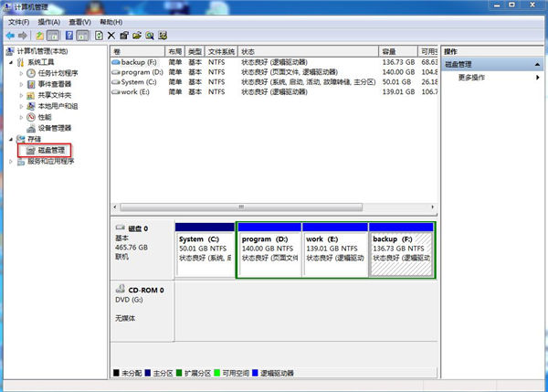Click the Up one level toolbar icon
Image resolution: width=548 pixels, height=392 pixels.
[39, 36]
